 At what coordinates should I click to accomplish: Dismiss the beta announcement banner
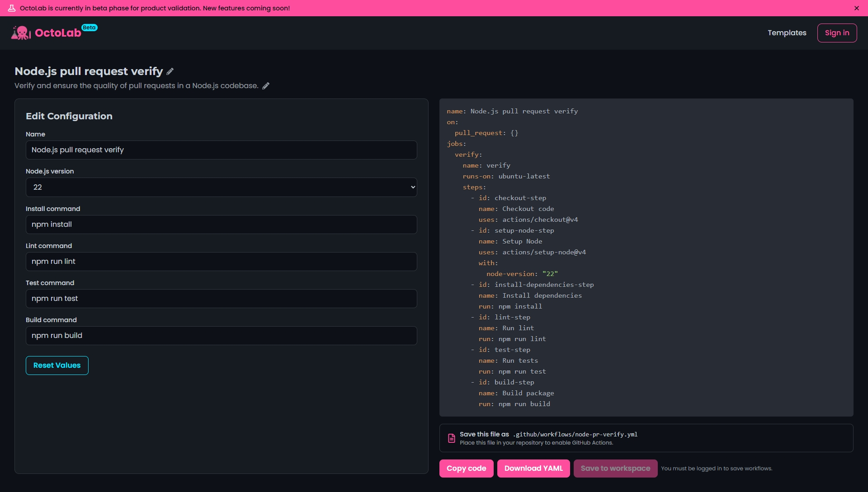pos(856,8)
